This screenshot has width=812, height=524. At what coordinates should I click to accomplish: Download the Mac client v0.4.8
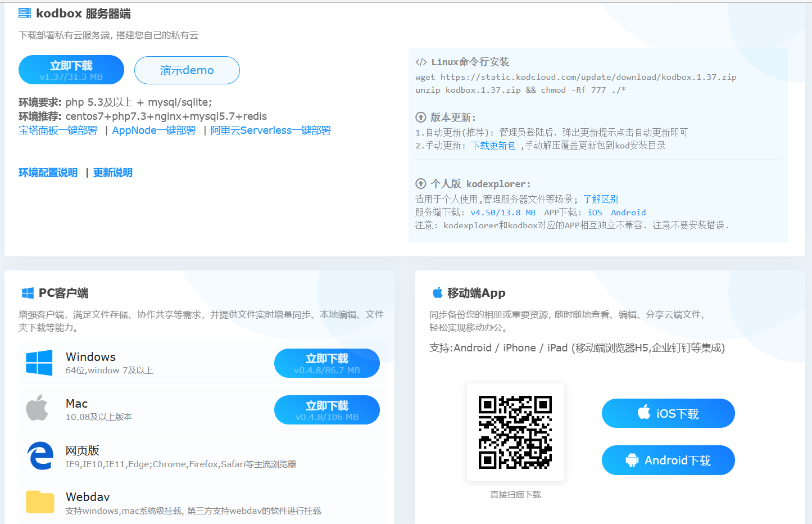(326, 410)
